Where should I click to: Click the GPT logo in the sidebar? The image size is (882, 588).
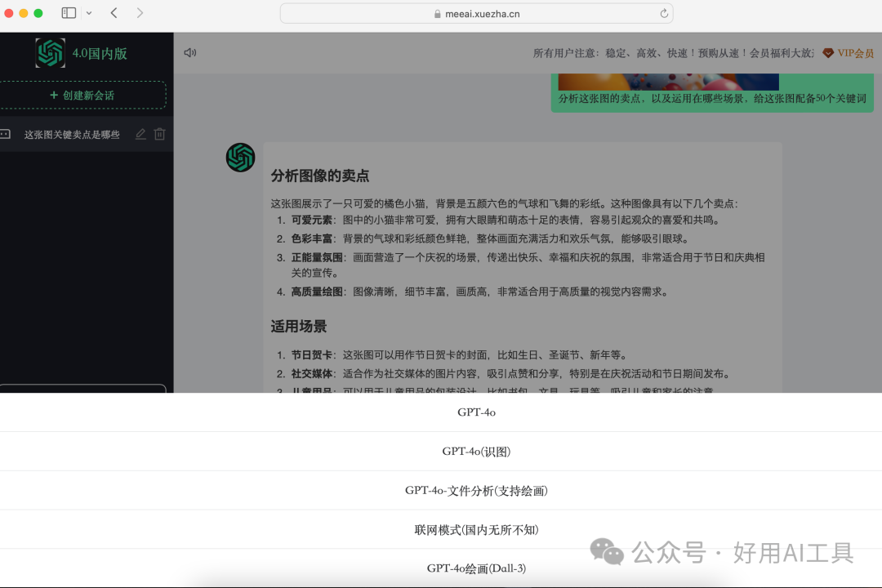click(51, 52)
